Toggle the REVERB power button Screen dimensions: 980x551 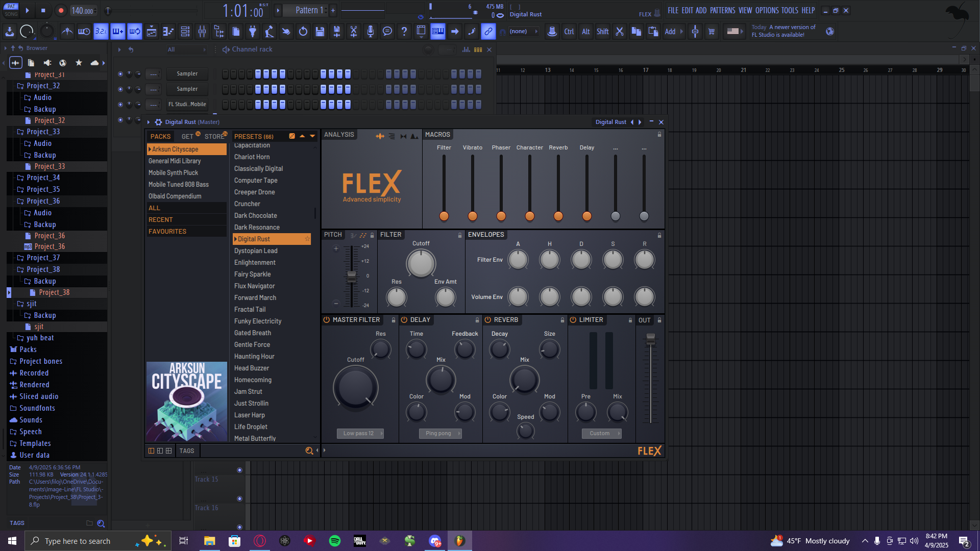488,320
